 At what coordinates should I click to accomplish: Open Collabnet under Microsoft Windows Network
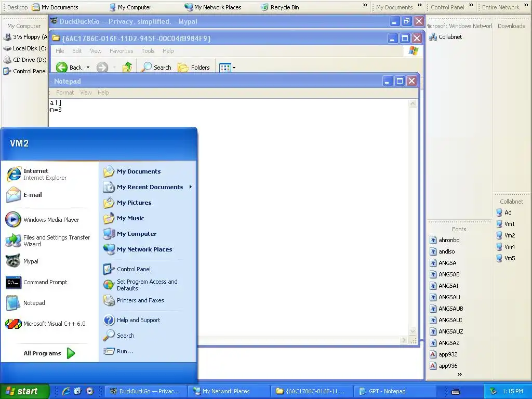point(445,37)
